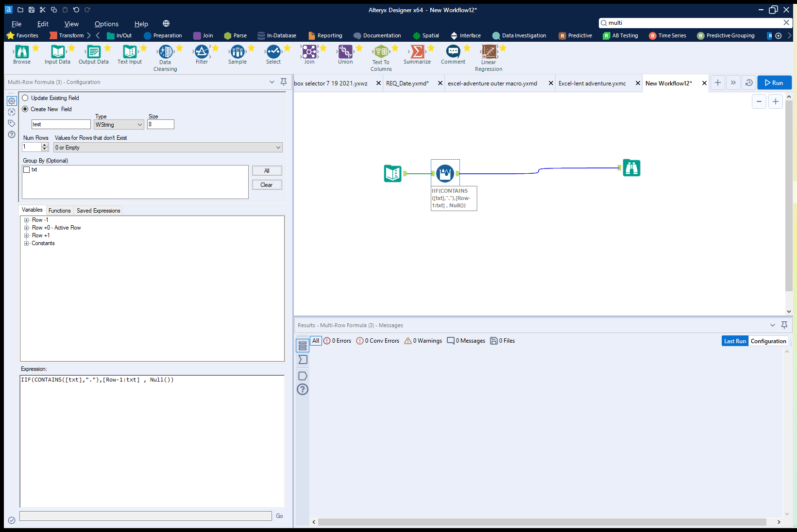Select the Create New Field radio option
797x532 pixels.
[25, 109]
